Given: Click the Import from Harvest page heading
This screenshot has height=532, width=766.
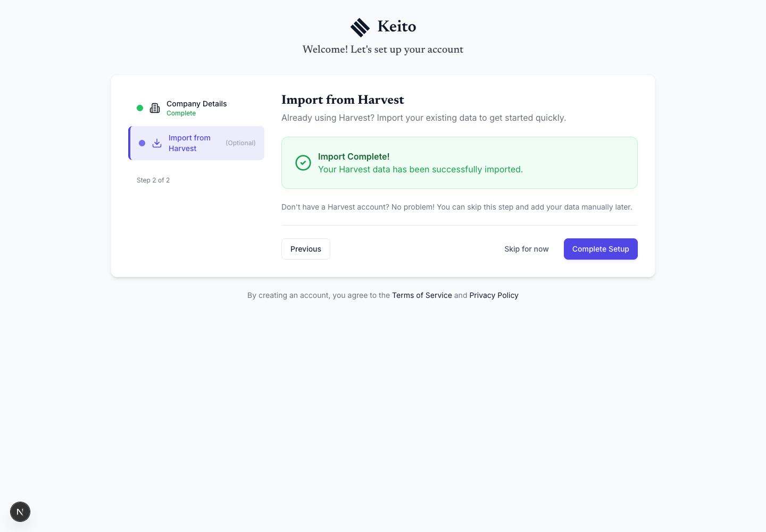Looking at the screenshot, I should click(x=343, y=100).
